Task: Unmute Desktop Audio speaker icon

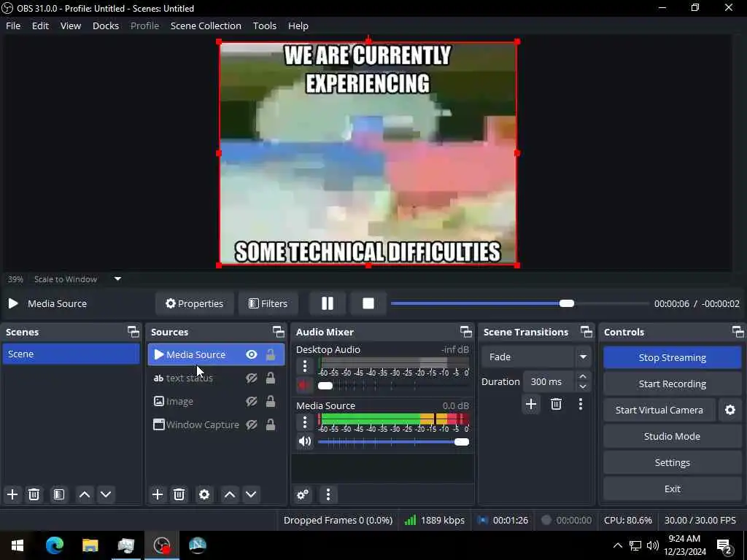Action: (304, 385)
